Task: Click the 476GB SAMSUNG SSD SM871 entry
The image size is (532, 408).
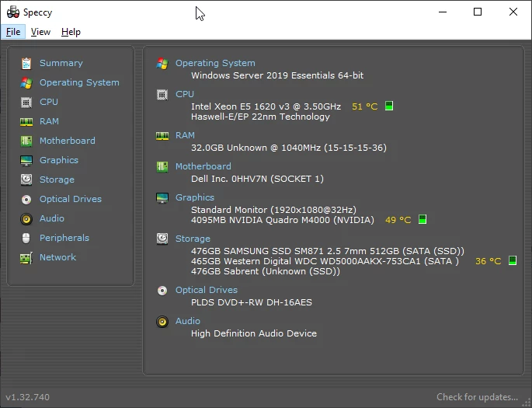Action: click(x=328, y=251)
